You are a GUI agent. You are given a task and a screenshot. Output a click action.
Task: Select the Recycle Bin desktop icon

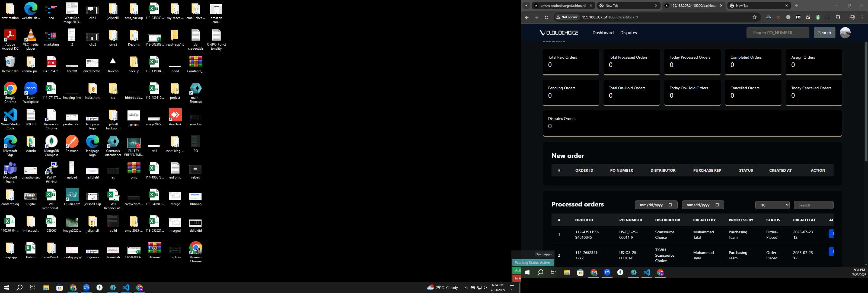tap(10, 64)
